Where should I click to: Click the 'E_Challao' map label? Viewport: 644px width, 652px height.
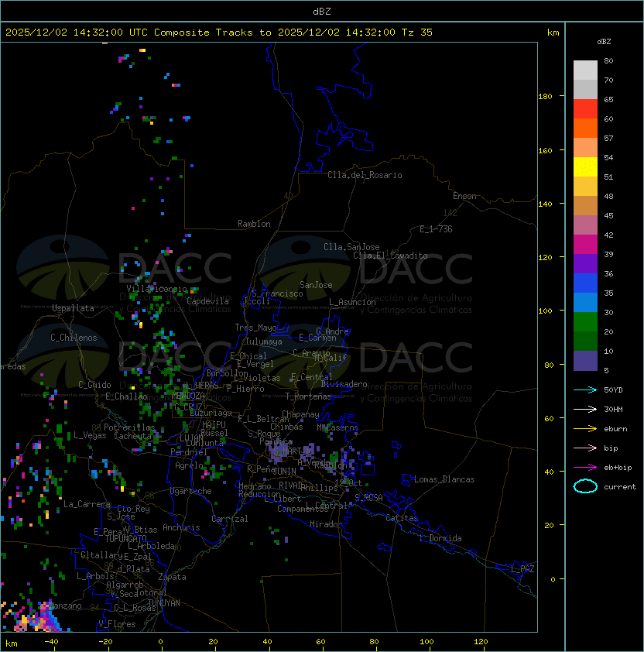(x=126, y=396)
